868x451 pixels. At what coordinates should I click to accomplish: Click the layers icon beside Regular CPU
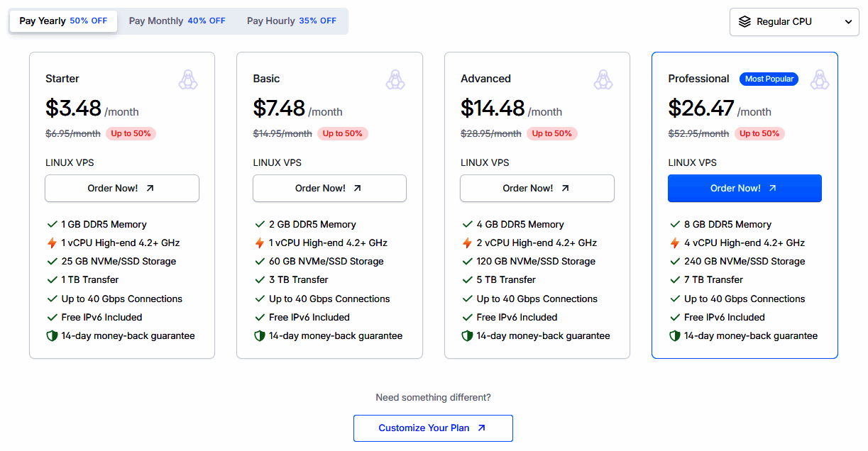click(745, 22)
